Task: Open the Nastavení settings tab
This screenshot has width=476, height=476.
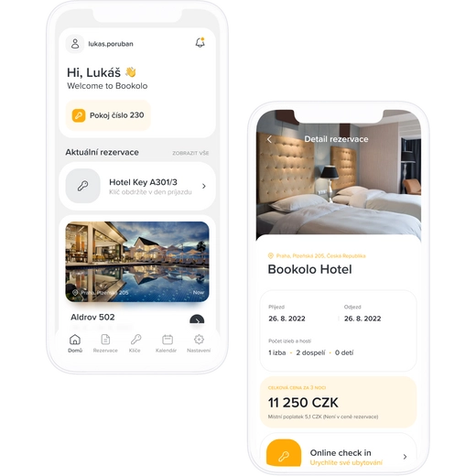Action: (199, 343)
